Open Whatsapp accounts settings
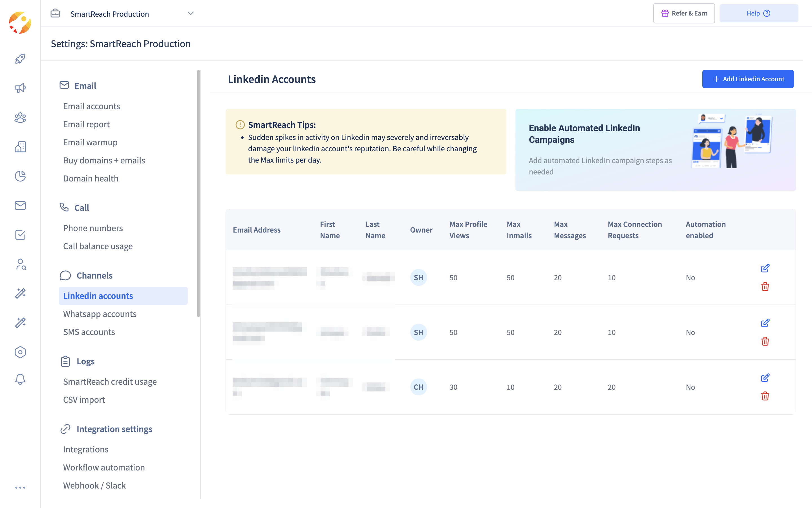 coord(100,314)
